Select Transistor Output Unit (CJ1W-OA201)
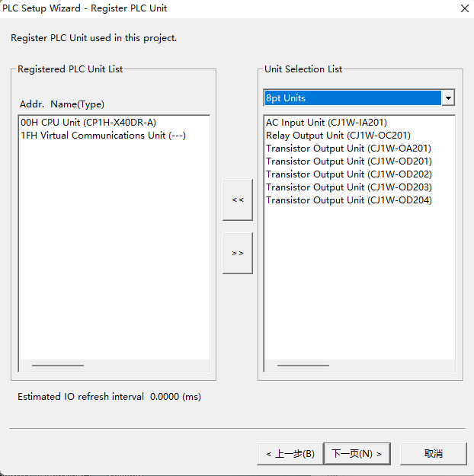This screenshot has height=476, width=474. point(348,149)
